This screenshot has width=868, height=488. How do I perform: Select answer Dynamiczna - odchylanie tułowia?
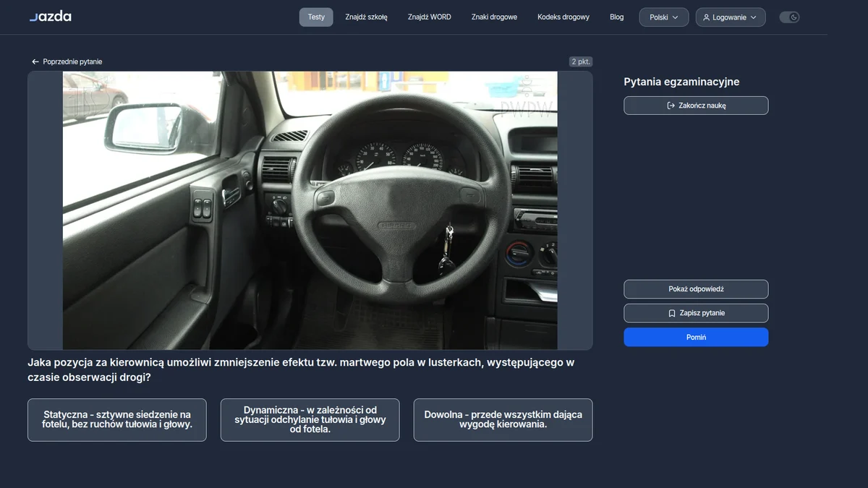point(310,420)
